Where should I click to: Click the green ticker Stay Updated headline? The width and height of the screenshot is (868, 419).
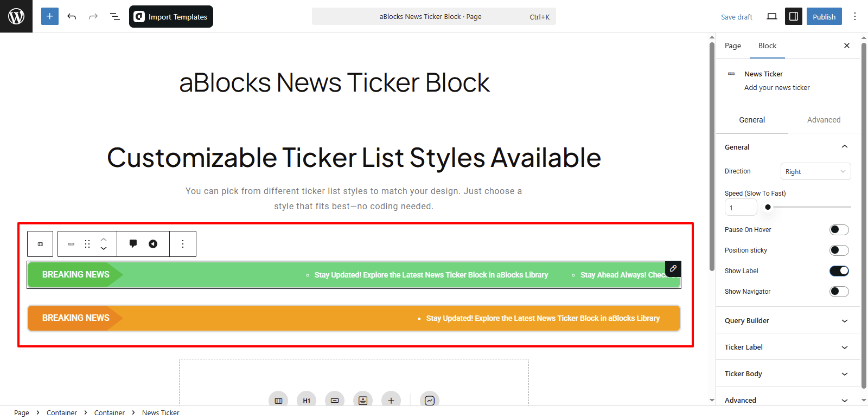(x=431, y=275)
